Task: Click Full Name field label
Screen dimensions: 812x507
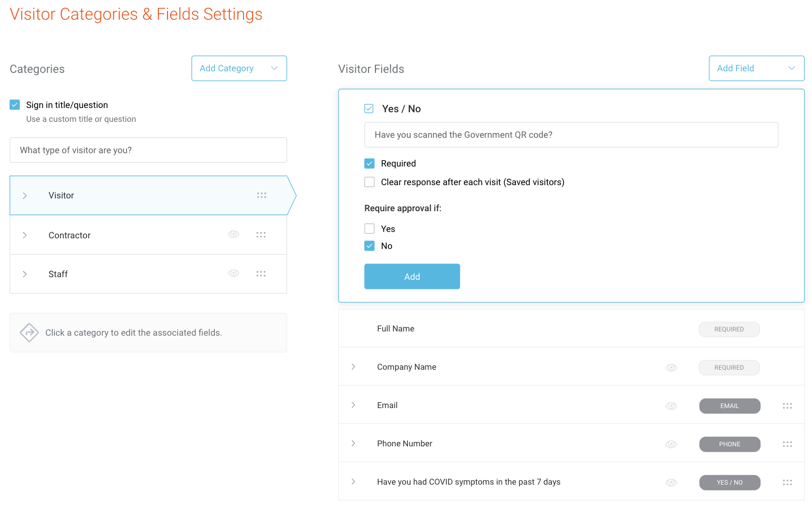Action: tap(396, 329)
